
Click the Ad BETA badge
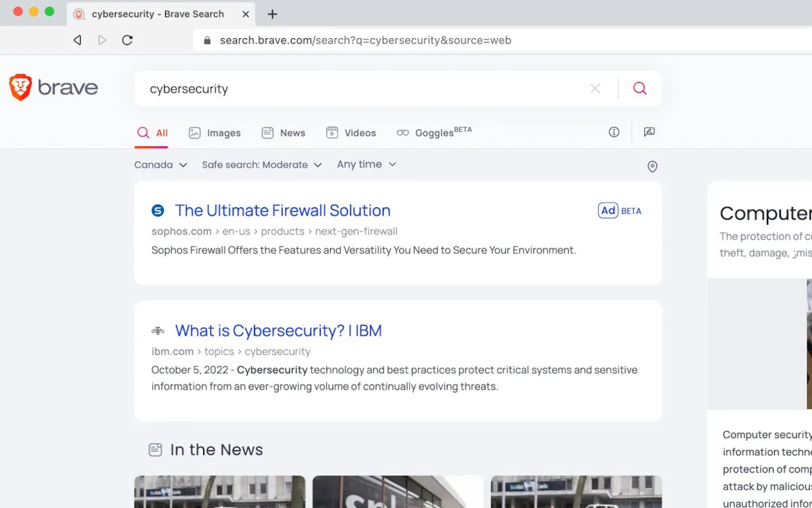[620, 210]
